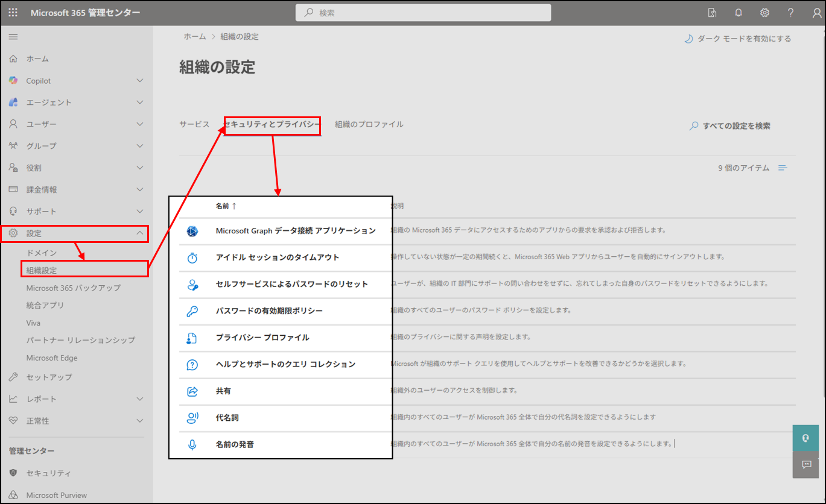The image size is (826, 504).
Task: Sort by the 名前 column header
Action: click(226, 206)
